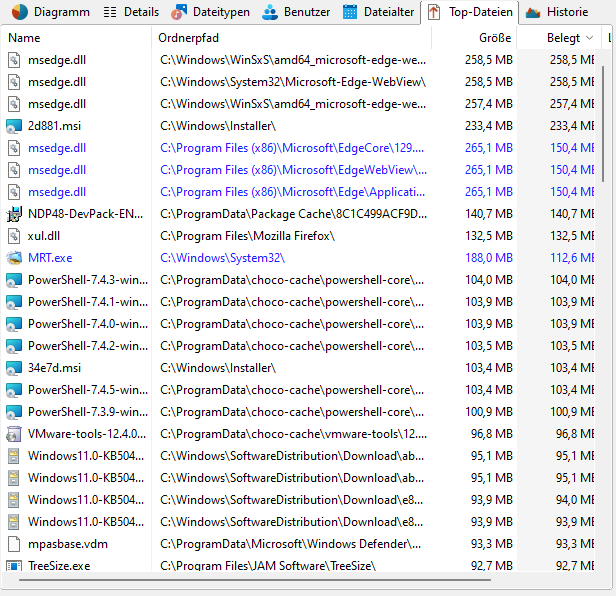This screenshot has width=616, height=596.
Task: Click the 2d881.msi file icon
Action: [x=14, y=126]
